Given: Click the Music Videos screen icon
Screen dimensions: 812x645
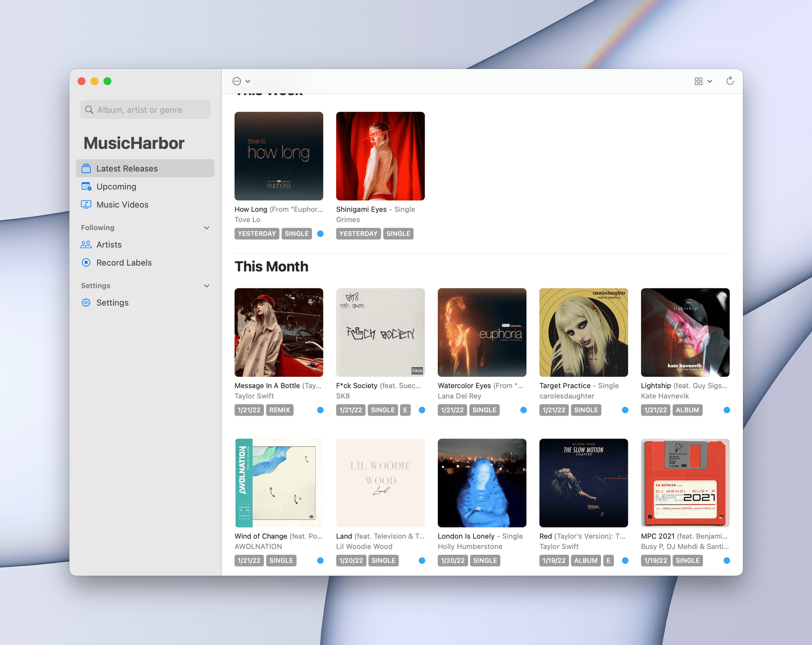Looking at the screenshot, I should pos(86,204).
